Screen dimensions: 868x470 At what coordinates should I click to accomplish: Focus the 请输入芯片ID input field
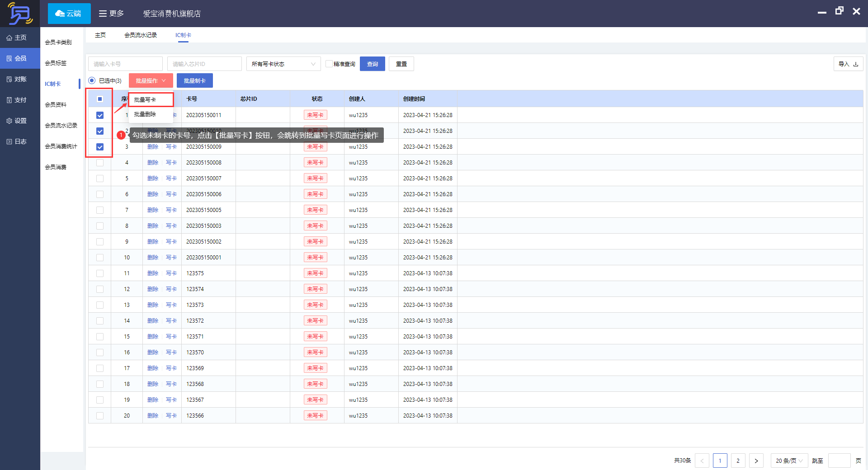tap(204, 64)
